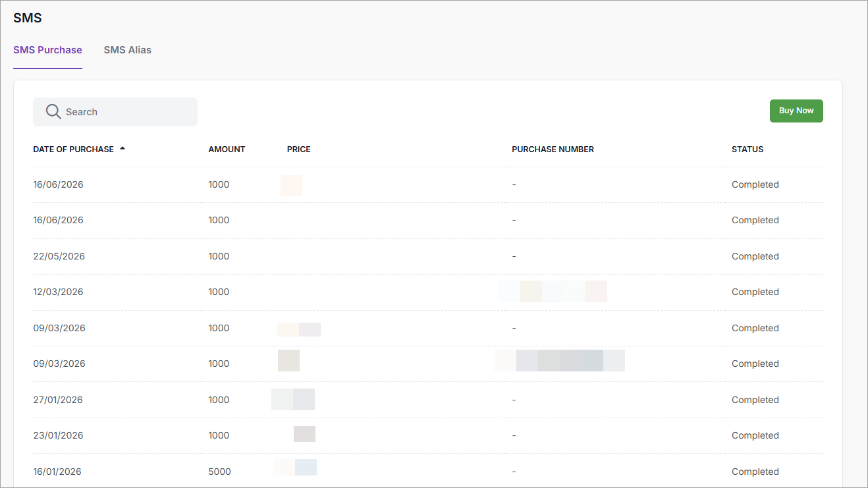Sort by the Date of Purchase header
Image resolution: width=868 pixels, height=488 pixels.
[74, 149]
